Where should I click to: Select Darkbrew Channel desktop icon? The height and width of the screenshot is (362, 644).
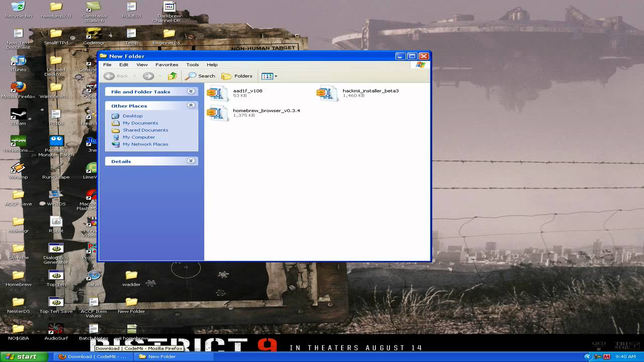[169, 12]
